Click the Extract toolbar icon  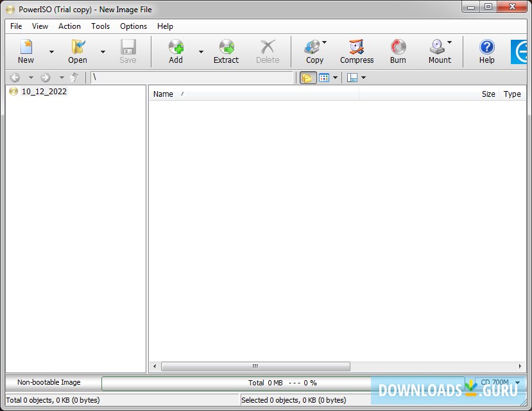click(x=227, y=47)
